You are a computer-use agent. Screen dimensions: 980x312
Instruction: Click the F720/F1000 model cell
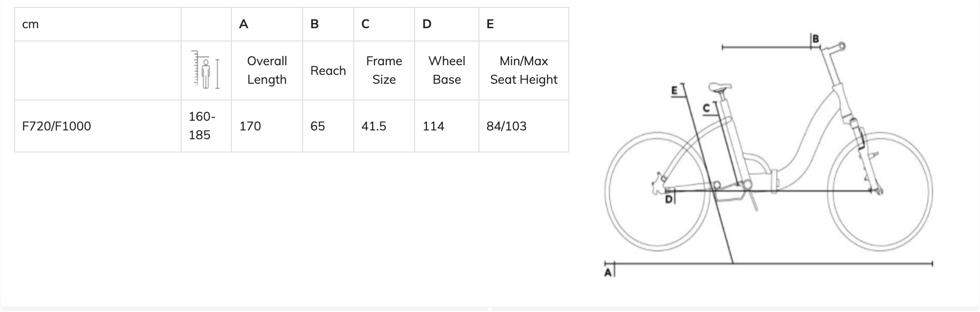[x=56, y=126]
